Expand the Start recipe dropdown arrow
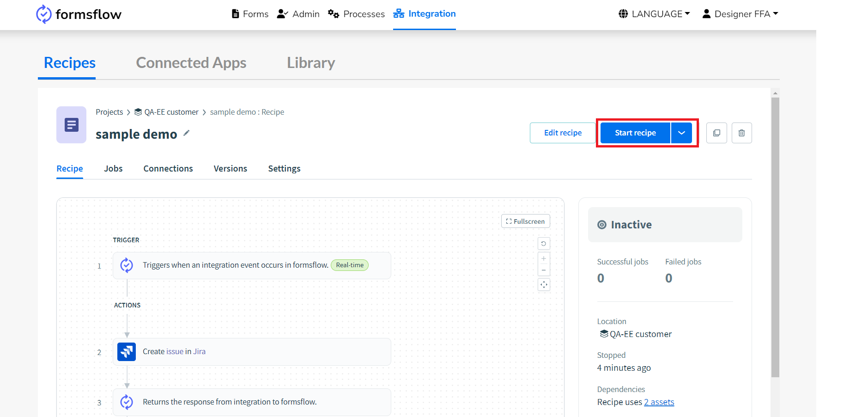 (x=681, y=133)
